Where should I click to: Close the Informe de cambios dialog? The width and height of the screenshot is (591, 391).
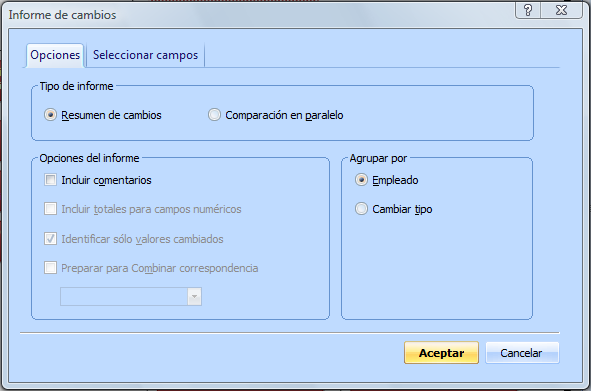click(x=562, y=10)
